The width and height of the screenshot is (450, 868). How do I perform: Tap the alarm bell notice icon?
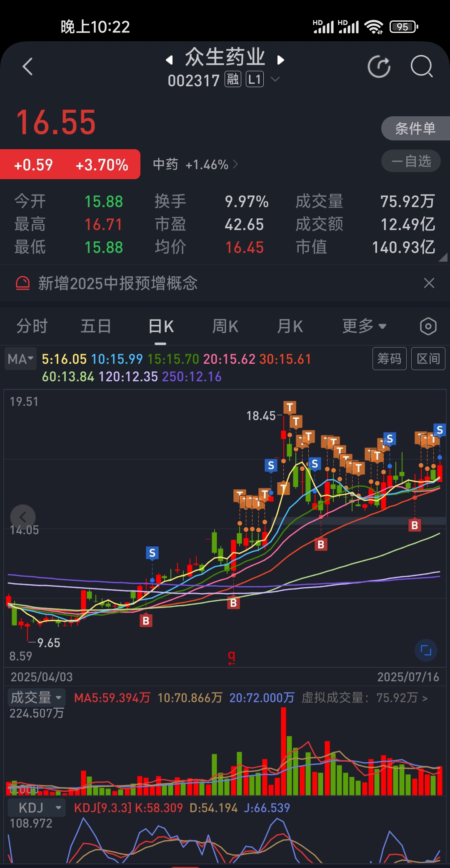pos(22,283)
